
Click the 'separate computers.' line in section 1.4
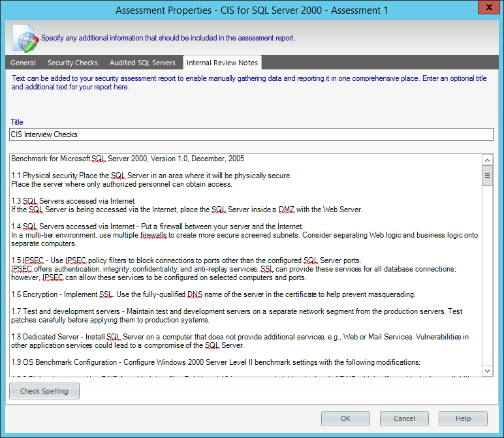pos(44,243)
